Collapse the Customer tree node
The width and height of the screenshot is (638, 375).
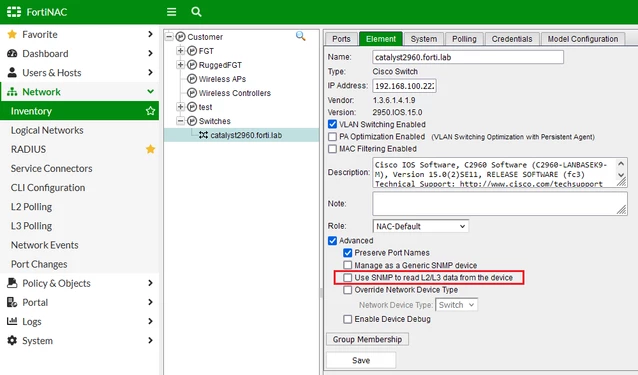tap(169, 37)
